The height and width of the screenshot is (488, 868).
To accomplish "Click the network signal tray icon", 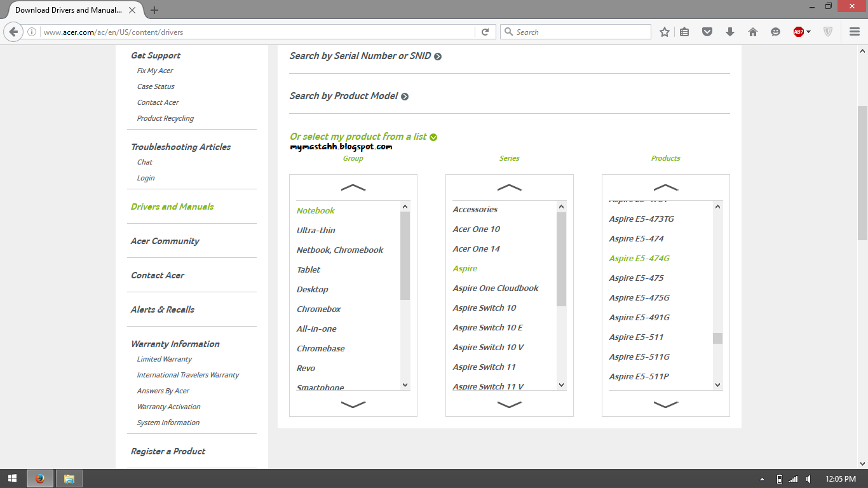I will (x=793, y=479).
